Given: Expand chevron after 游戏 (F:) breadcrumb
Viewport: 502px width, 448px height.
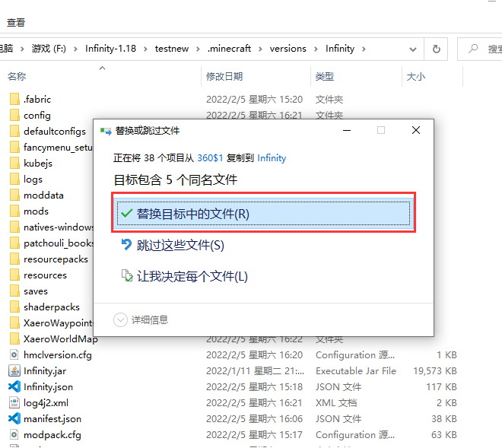Looking at the screenshot, I should [x=75, y=49].
